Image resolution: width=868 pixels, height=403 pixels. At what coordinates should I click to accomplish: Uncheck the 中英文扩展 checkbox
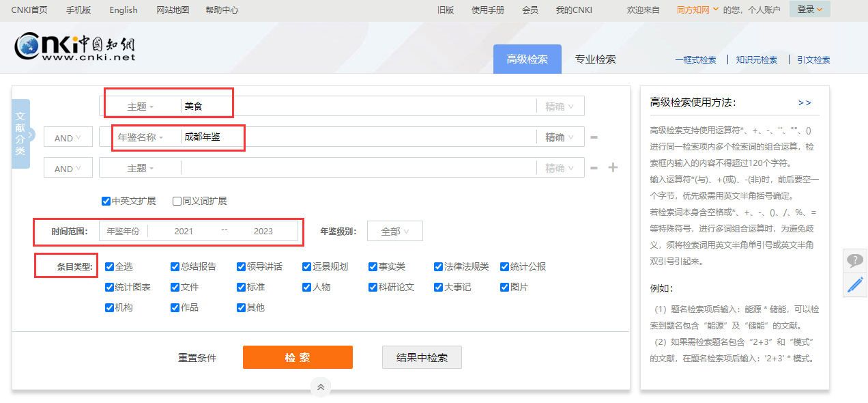point(106,201)
